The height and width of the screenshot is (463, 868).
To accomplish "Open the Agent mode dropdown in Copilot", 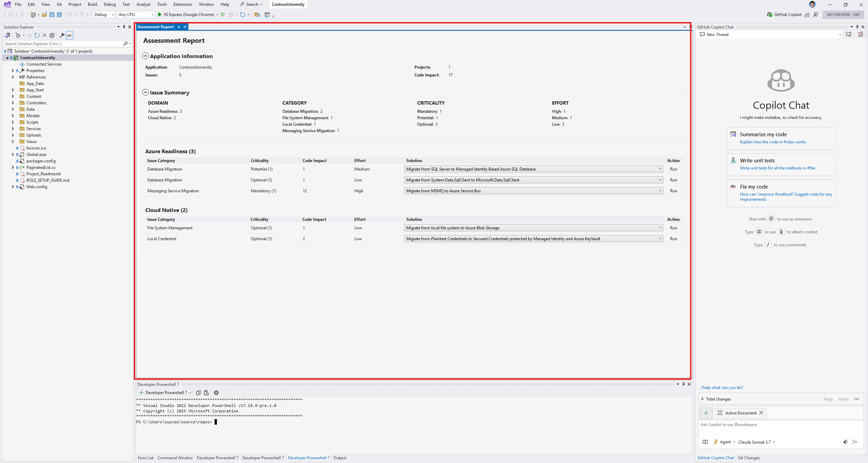I will [724, 442].
